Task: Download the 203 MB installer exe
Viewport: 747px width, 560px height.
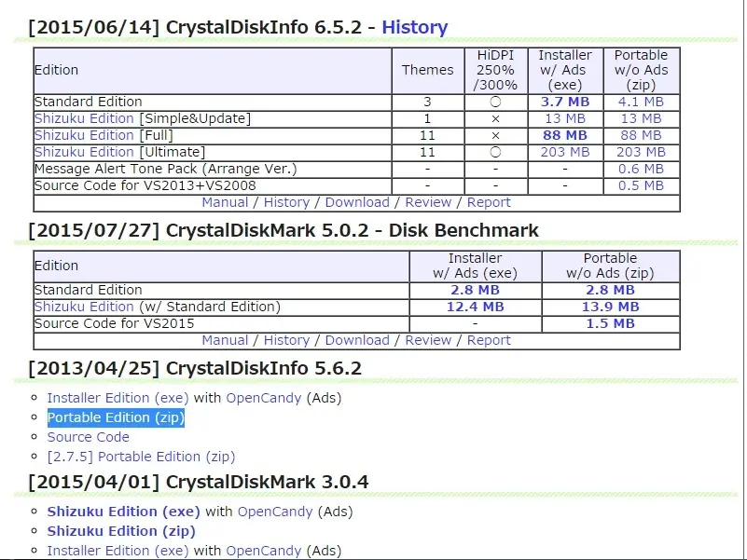Action: [565, 152]
